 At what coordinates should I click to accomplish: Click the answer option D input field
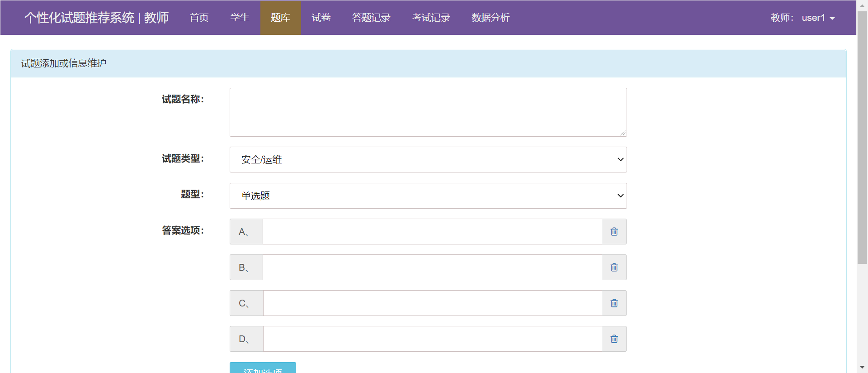point(432,339)
